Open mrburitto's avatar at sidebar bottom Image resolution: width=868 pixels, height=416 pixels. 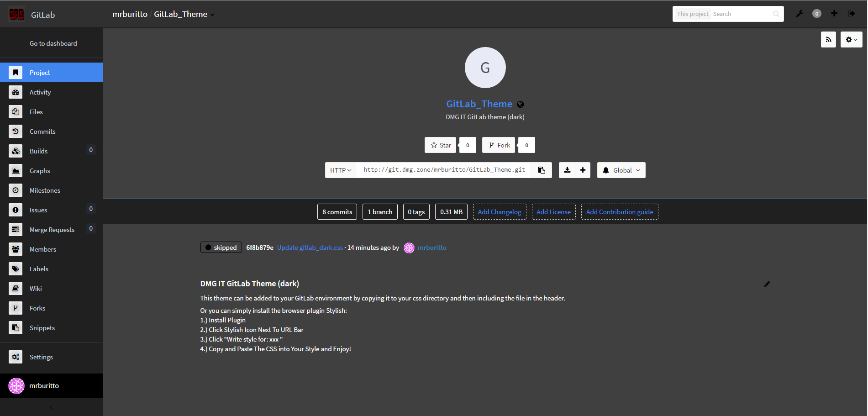(16, 386)
